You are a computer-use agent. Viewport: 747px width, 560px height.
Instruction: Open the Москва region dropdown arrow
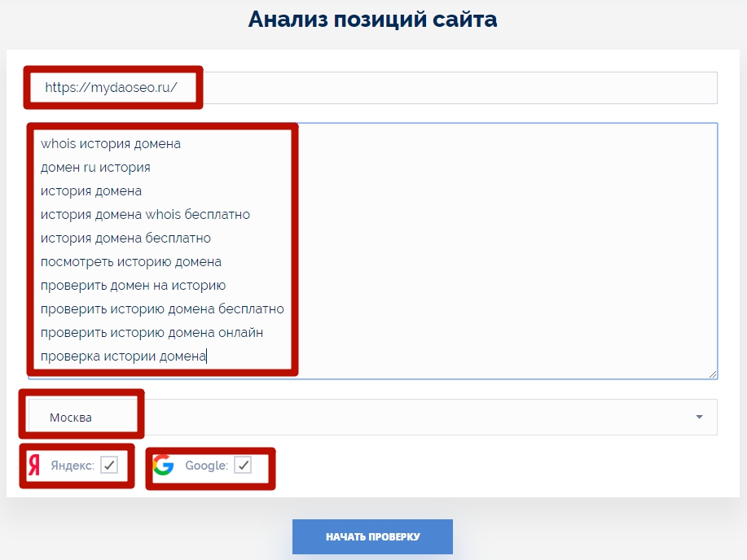pyautogui.click(x=699, y=417)
